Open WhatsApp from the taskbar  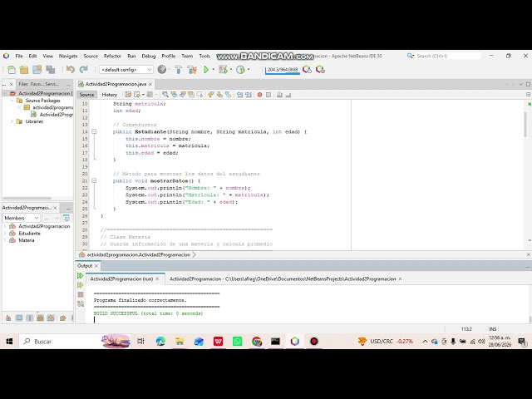pyautogui.click(x=238, y=342)
